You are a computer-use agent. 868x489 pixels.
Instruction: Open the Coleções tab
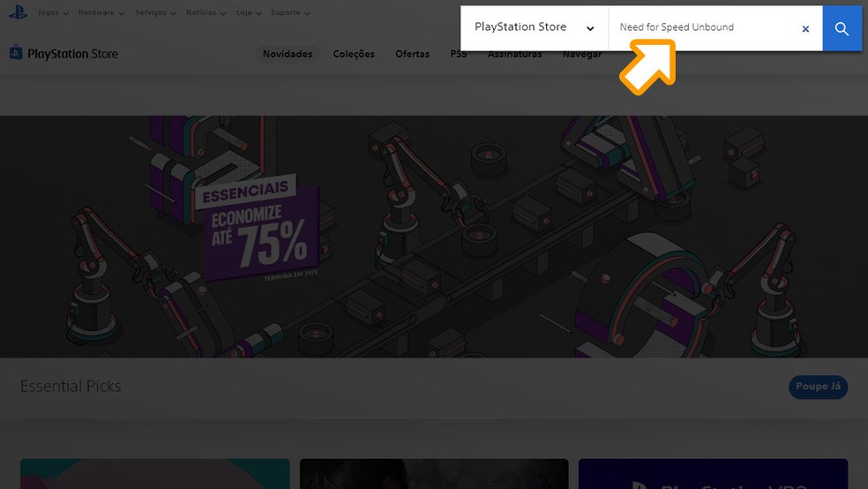pyautogui.click(x=354, y=54)
